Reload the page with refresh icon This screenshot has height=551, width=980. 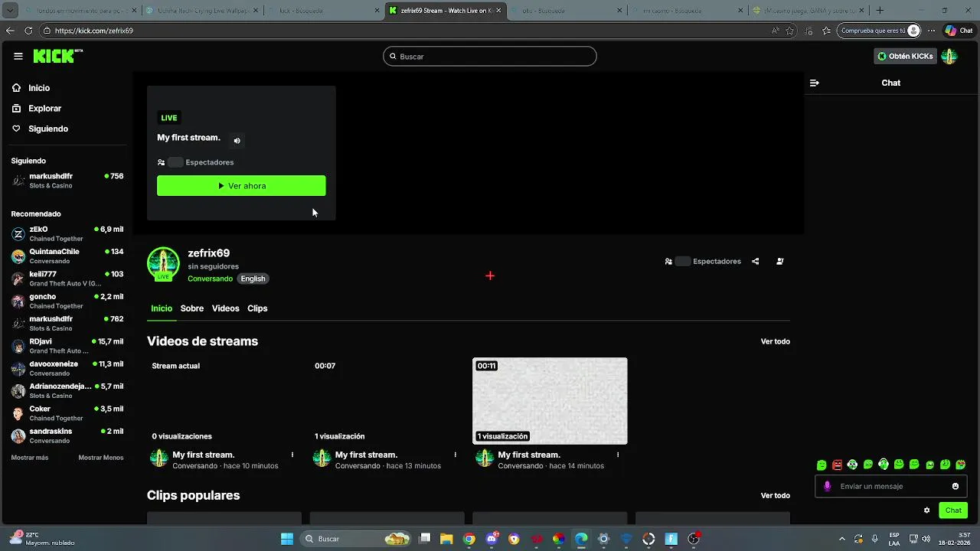28,31
